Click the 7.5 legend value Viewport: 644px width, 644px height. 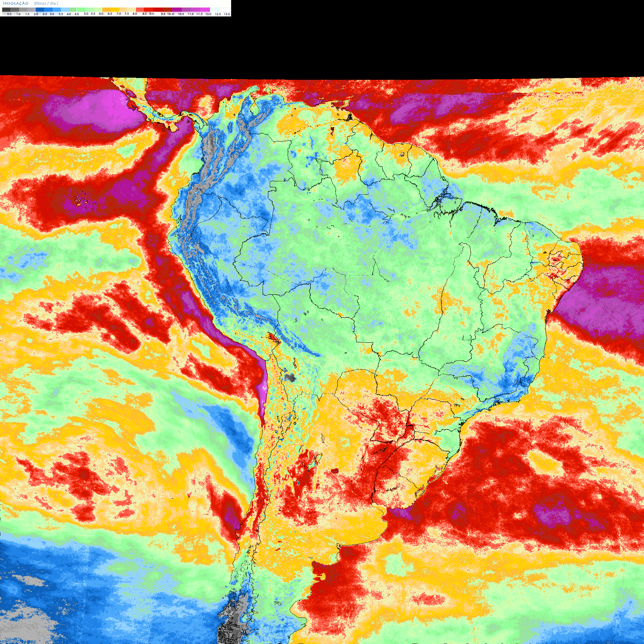[x=127, y=14]
